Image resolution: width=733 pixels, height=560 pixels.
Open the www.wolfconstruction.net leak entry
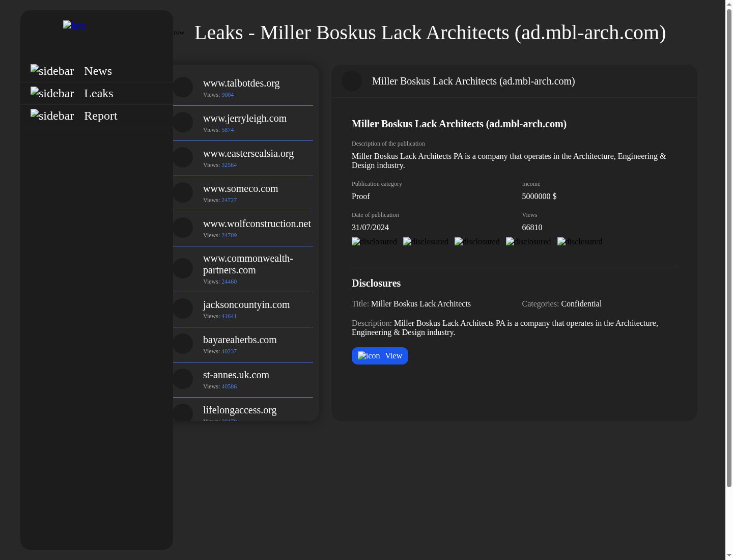(243, 229)
